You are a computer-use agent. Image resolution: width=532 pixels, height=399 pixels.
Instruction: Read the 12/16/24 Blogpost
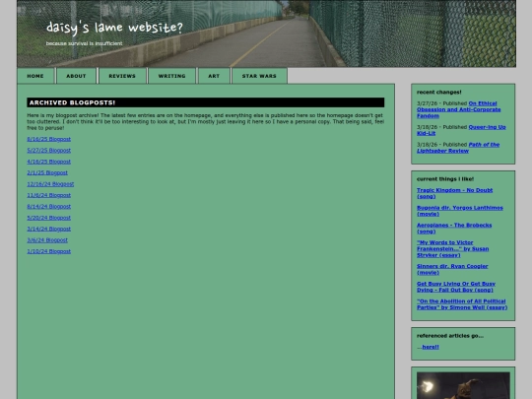50,184
